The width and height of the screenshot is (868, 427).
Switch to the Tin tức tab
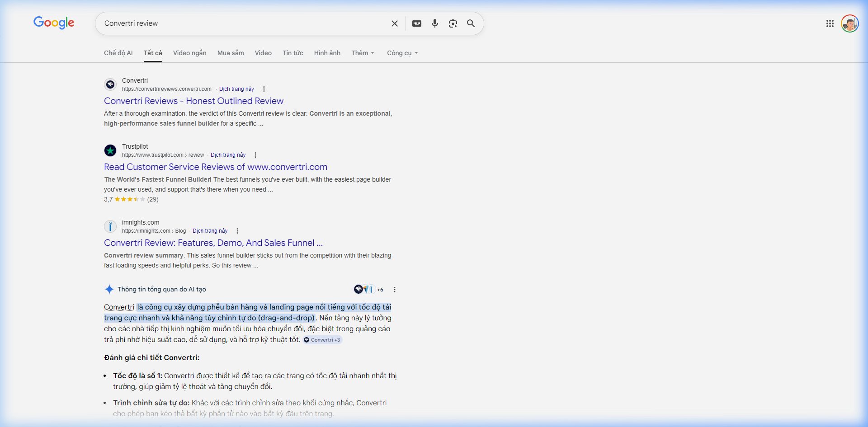click(292, 53)
